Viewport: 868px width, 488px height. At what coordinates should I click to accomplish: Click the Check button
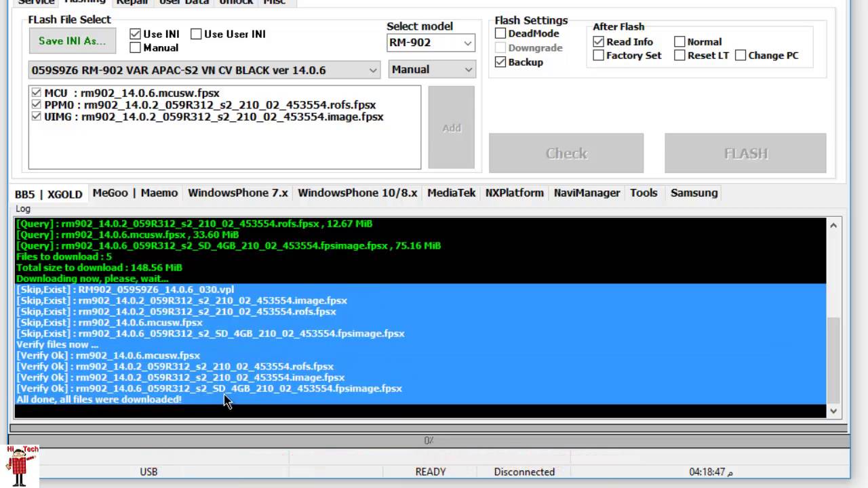566,153
